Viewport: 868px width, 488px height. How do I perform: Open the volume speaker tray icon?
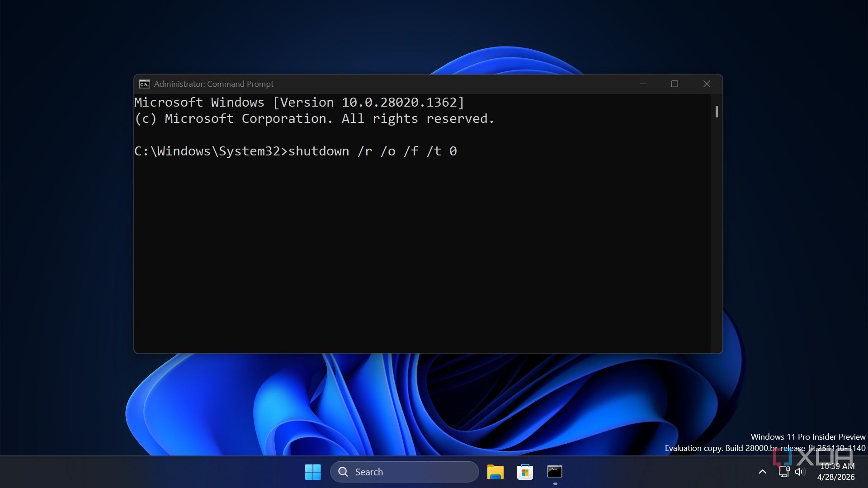coord(800,472)
